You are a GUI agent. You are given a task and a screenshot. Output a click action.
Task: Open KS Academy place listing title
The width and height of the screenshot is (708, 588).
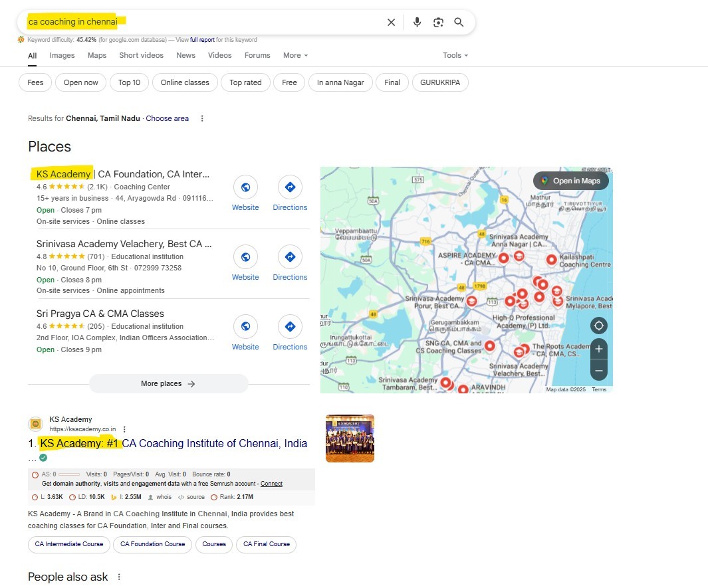[123, 174]
